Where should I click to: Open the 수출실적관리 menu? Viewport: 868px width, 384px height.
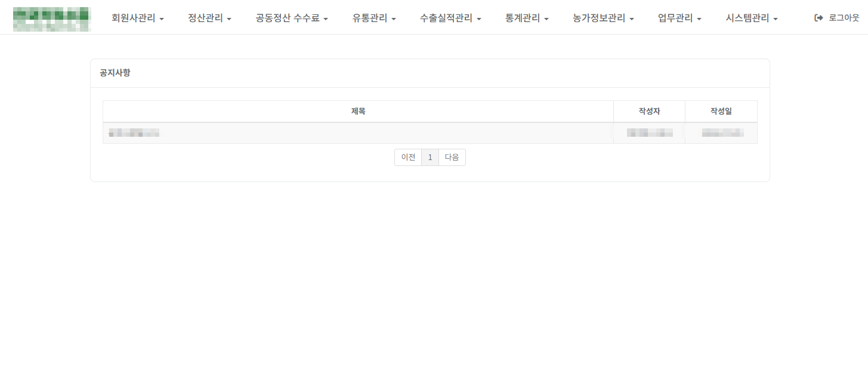pos(450,19)
